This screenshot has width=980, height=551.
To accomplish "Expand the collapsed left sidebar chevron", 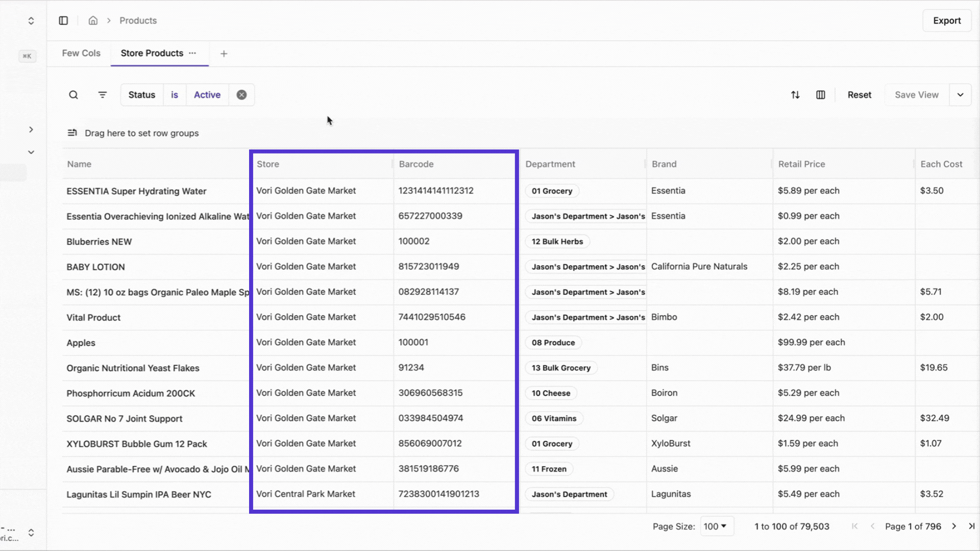I will [x=31, y=130].
